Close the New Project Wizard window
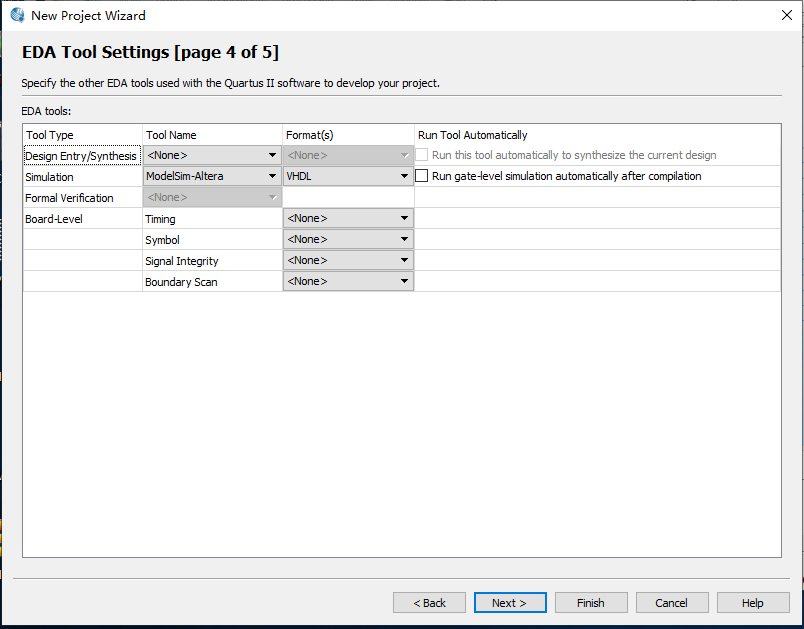The image size is (804, 629). (786, 15)
